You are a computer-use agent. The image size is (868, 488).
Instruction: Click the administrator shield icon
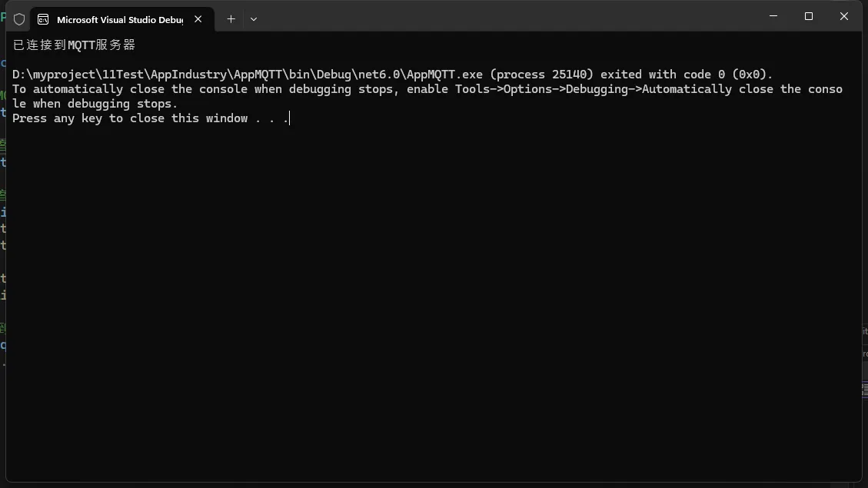[19, 19]
